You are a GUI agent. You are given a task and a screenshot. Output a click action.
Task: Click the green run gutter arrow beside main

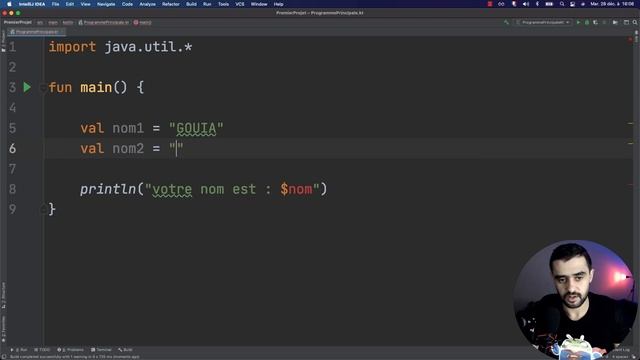(x=27, y=87)
